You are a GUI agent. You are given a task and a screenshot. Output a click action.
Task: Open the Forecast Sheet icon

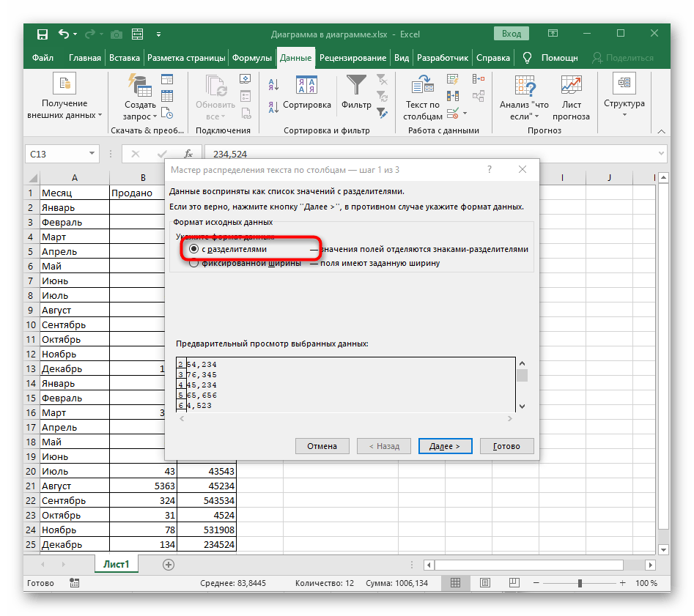[571, 86]
